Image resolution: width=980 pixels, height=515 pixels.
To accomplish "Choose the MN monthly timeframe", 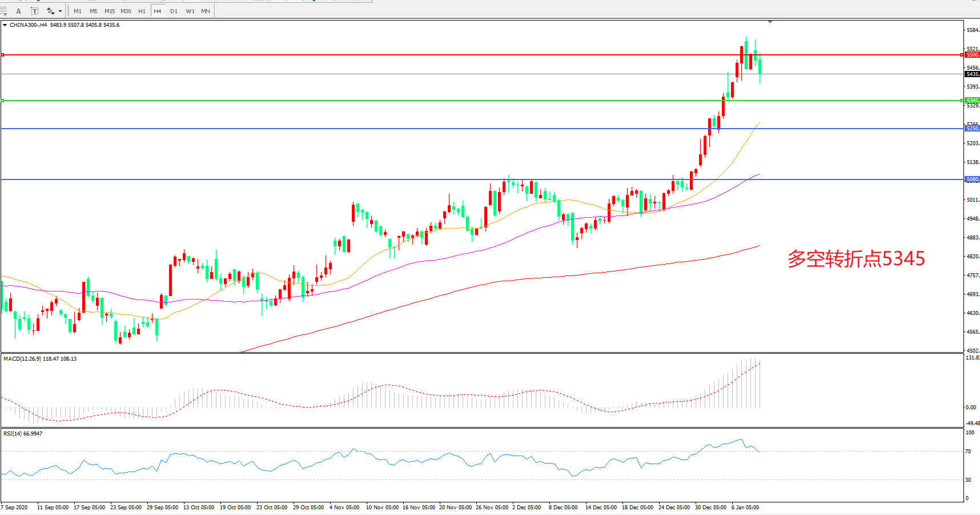I will tap(206, 11).
